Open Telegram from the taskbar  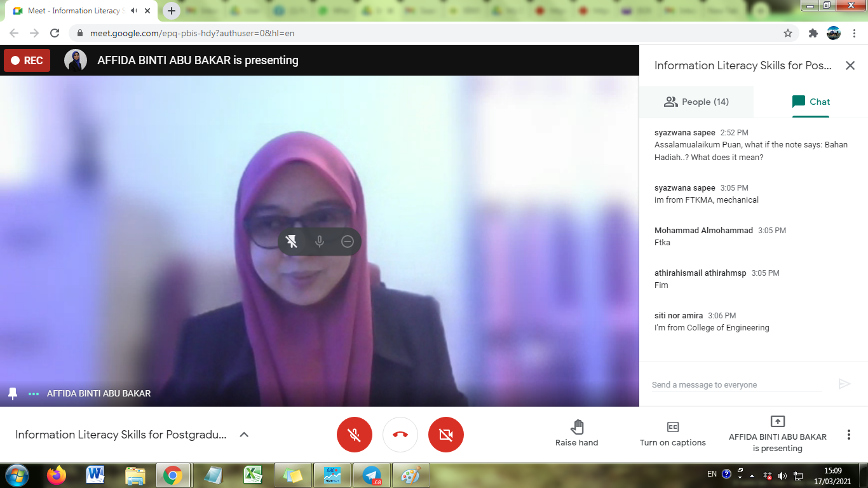tap(372, 475)
